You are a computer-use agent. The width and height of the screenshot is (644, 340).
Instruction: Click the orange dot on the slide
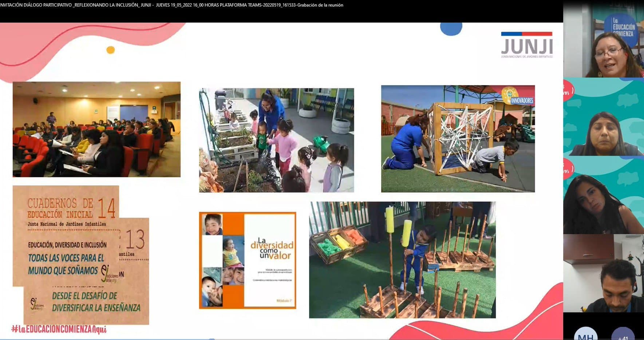point(110,50)
